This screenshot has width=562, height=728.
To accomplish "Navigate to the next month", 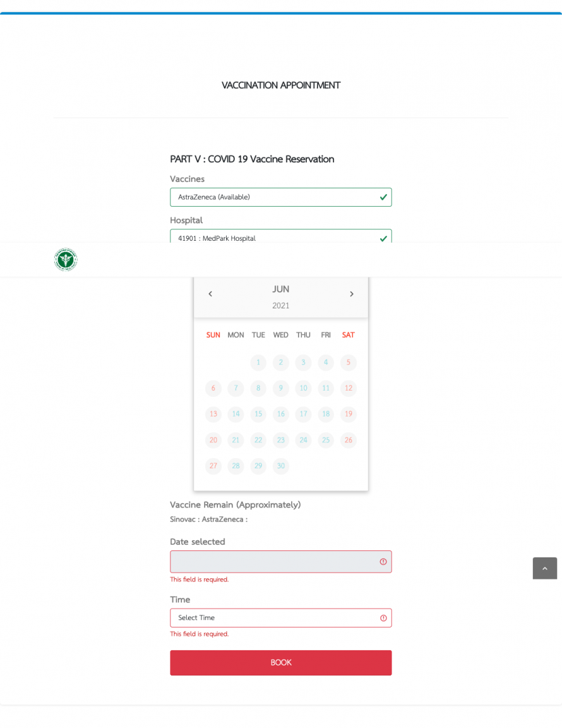I will tap(352, 293).
